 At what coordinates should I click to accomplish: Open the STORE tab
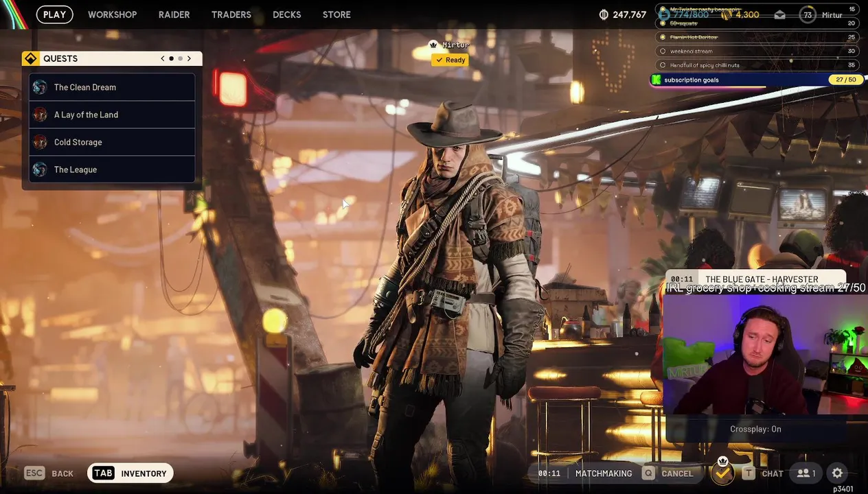click(x=336, y=14)
